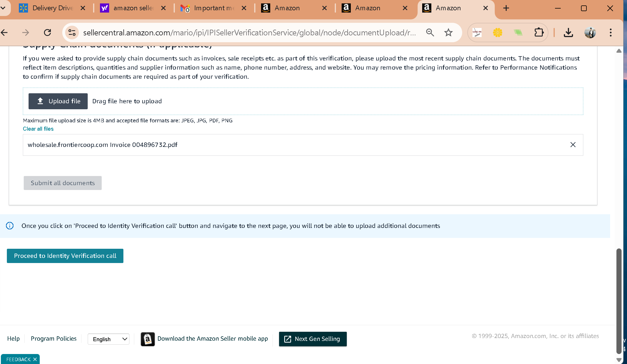Open the Chrome three-dot menu
The height and width of the screenshot is (364, 627).
pyautogui.click(x=611, y=33)
